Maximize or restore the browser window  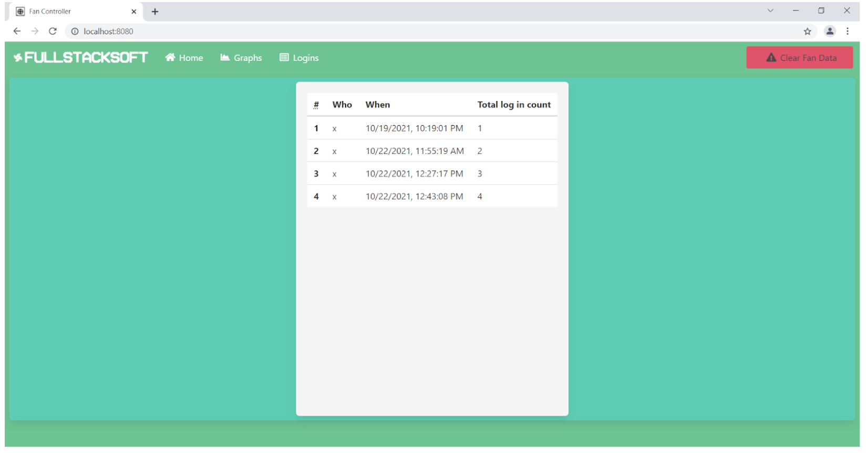click(821, 11)
